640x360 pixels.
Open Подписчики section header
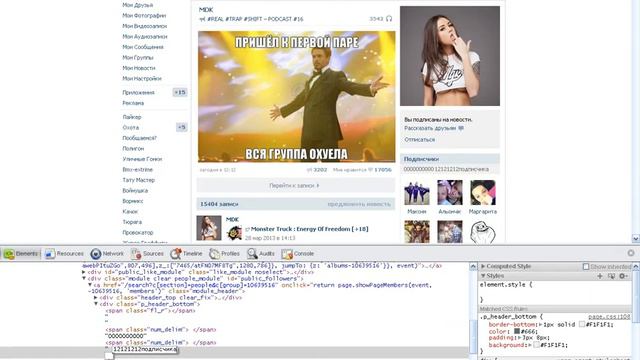[450, 159]
